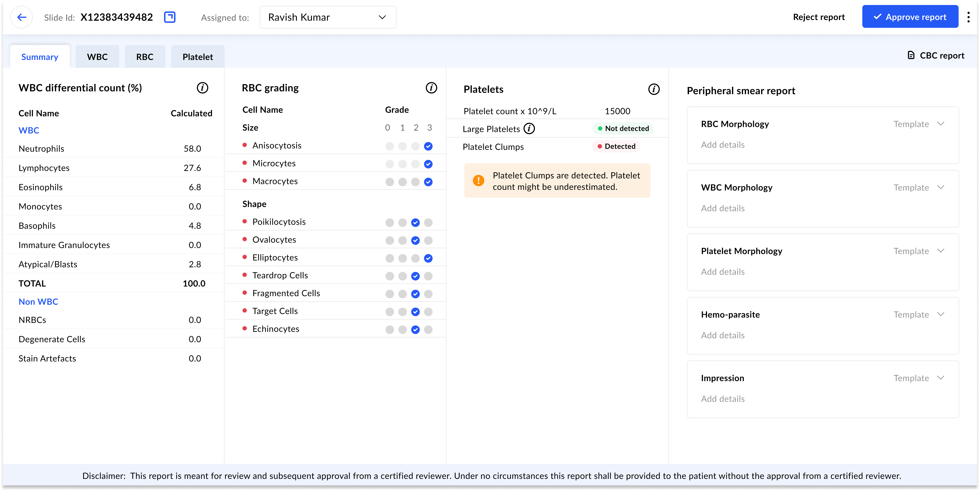Click the Large Platelets Not detected badge

(623, 129)
